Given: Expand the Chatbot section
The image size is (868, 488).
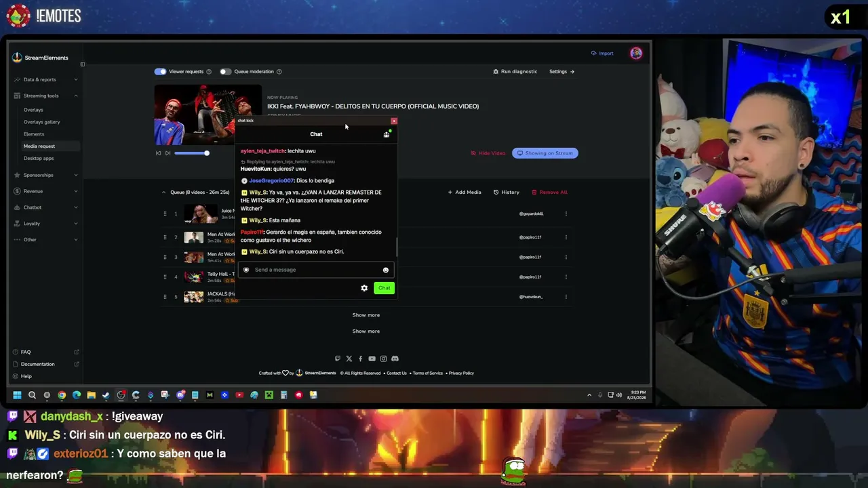Looking at the screenshot, I should (45, 207).
